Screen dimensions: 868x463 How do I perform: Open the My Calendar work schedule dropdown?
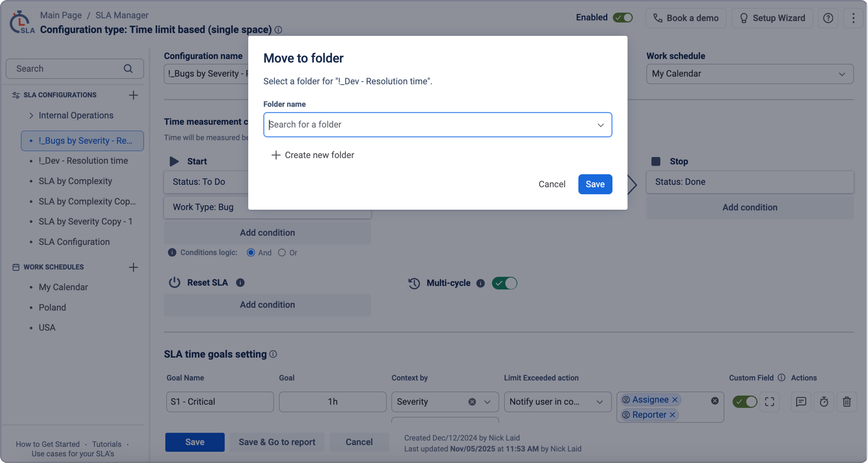(x=750, y=74)
